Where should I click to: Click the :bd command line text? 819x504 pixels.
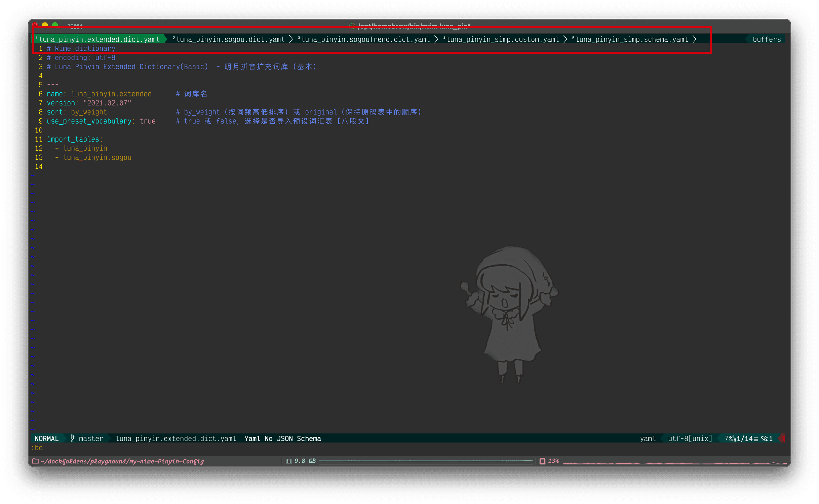pos(37,448)
